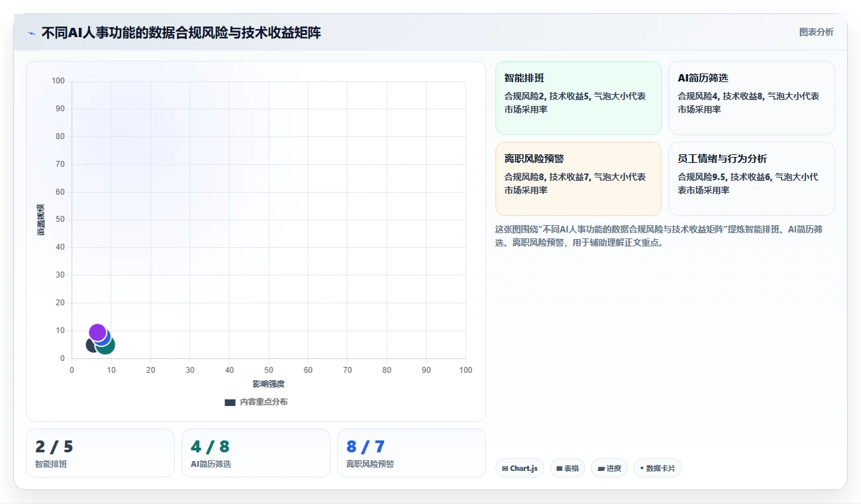
Task: Click the lightning icon beside the chart title
Action: tap(32, 33)
